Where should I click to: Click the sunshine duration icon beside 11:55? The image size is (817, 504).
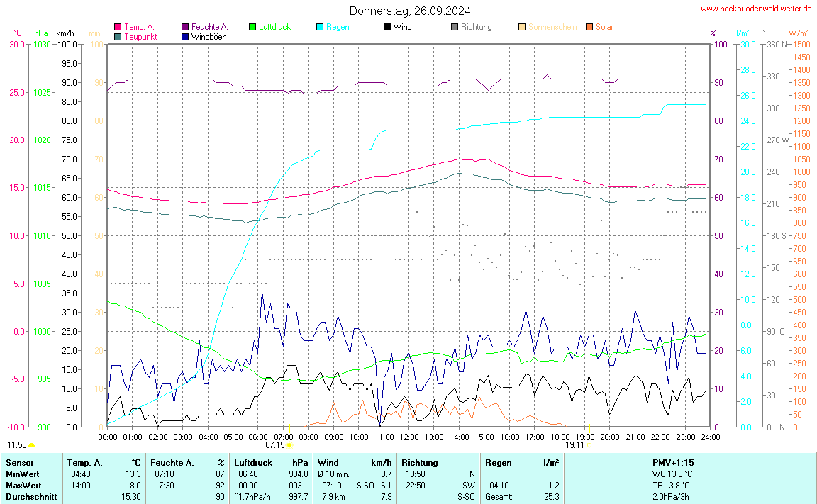click(32, 445)
